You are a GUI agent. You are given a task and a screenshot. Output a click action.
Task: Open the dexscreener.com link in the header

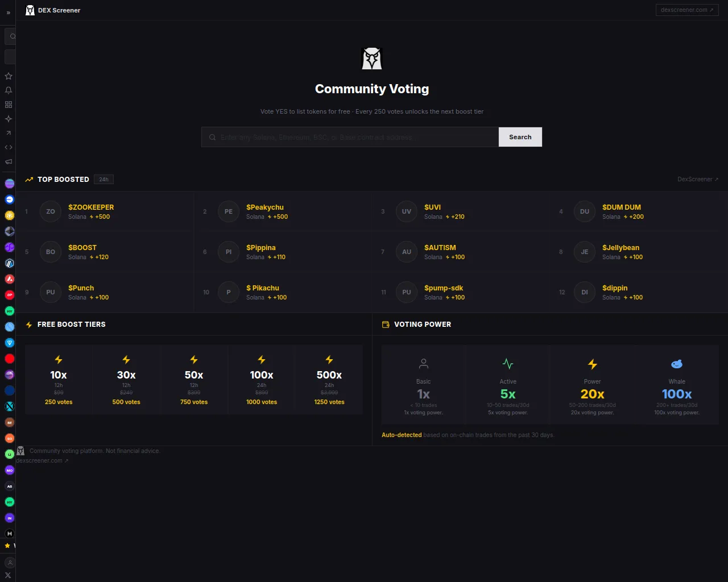click(x=687, y=10)
